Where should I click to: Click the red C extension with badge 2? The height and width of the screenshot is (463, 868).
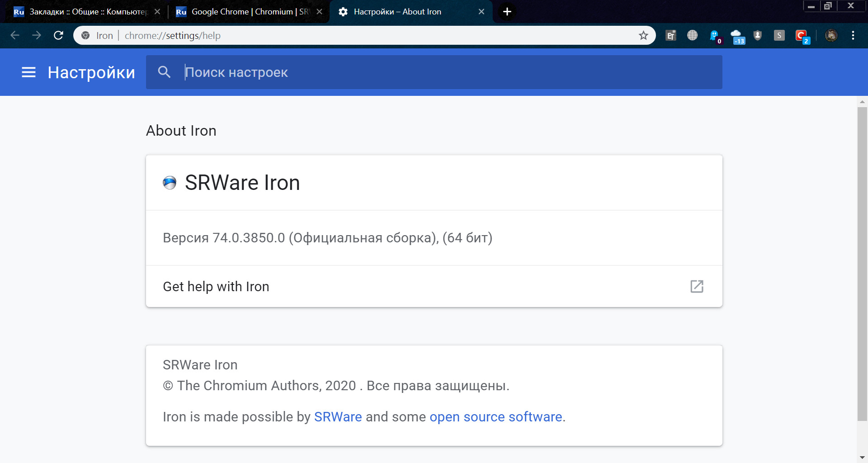(801, 36)
